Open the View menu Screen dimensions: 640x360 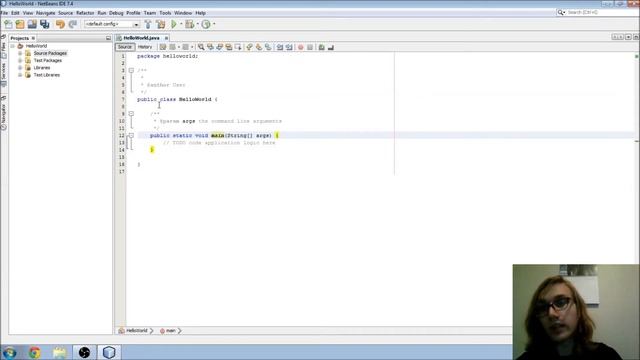[x=28, y=13]
